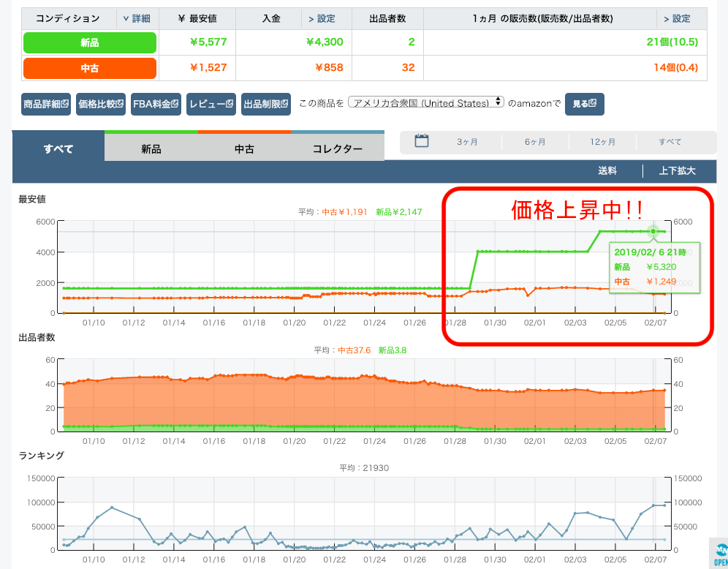Toggle 上下拡大 vertical zoom on charts
This screenshot has width=728, height=569.
[x=677, y=170]
